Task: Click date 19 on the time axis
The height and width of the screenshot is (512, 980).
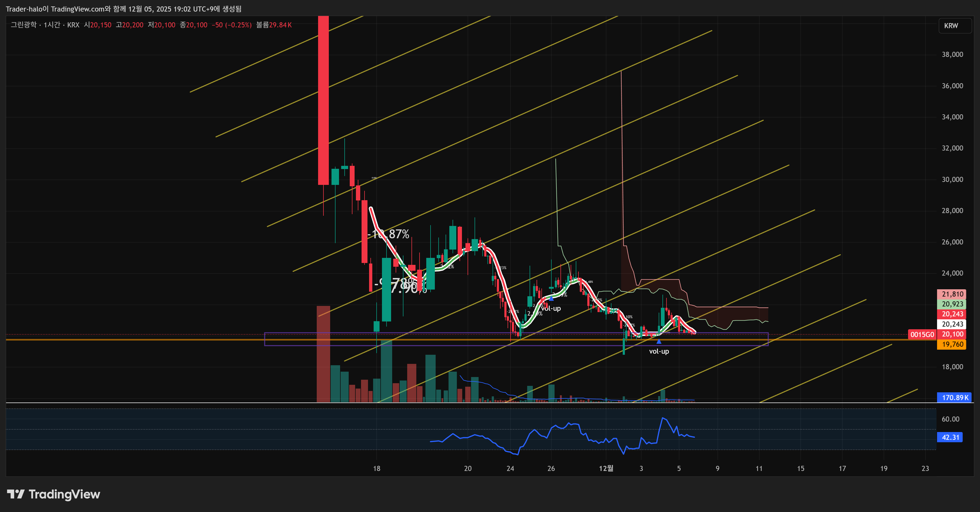Action: point(884,468)
